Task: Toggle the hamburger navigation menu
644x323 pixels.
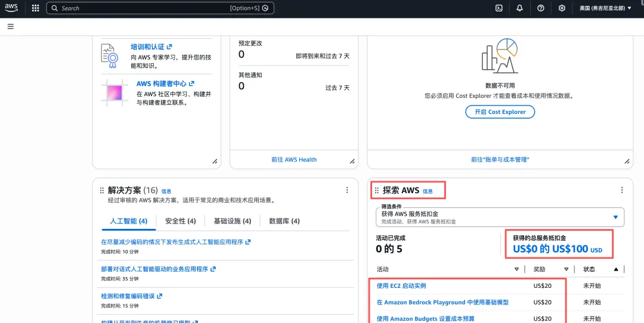Action: pyautogui.click(x=11, y=26)
